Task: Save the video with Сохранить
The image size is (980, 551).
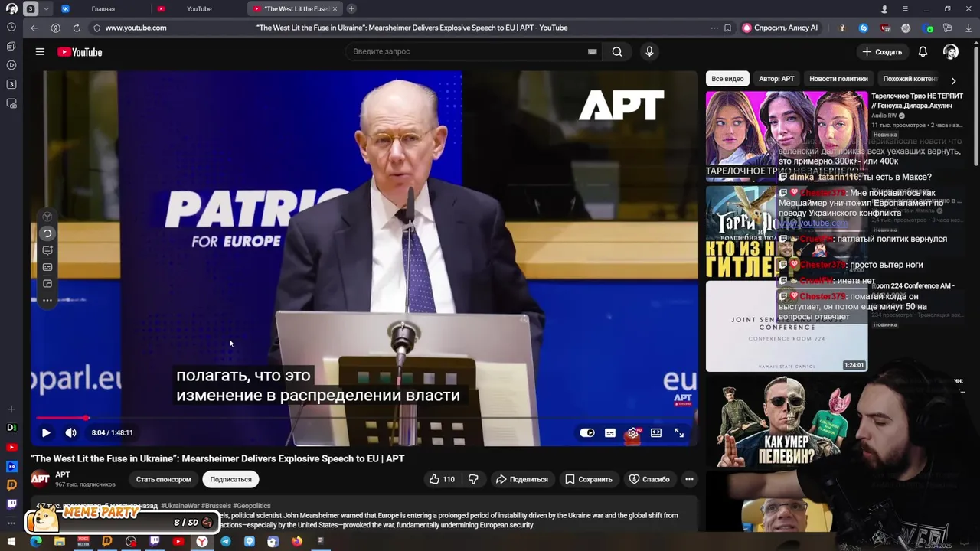Action: pyautogui.click(x=589, y=479)
